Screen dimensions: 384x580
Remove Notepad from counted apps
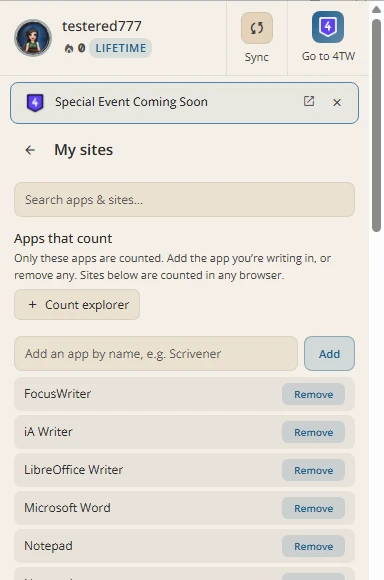coord(313,546)
